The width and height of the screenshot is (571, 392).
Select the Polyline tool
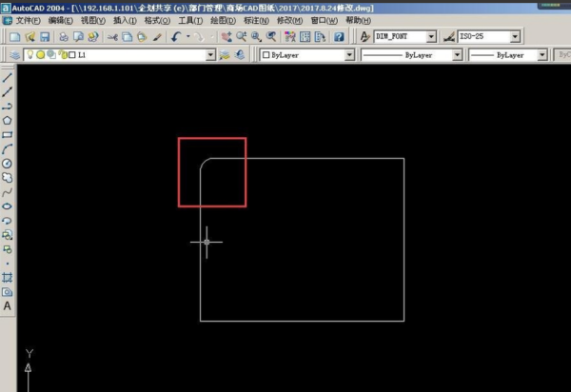pyautogui.click(x=8, y=107)
